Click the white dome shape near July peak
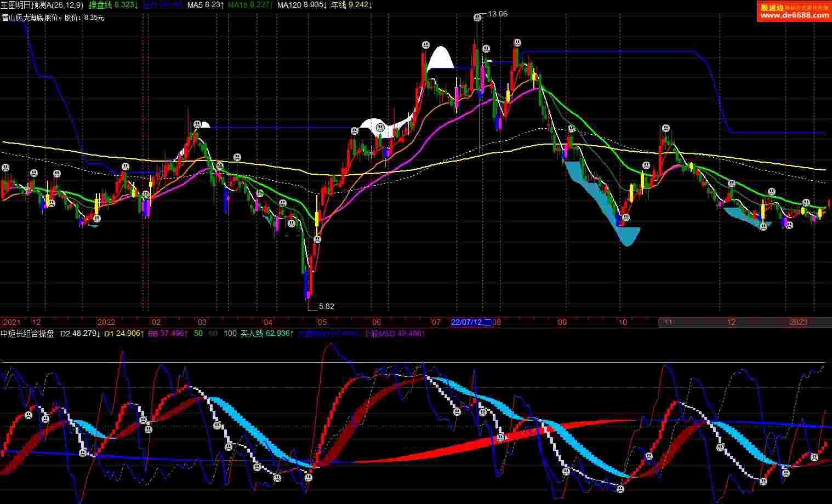The height and width of the screenshot is (504, 832). point(441,59)
